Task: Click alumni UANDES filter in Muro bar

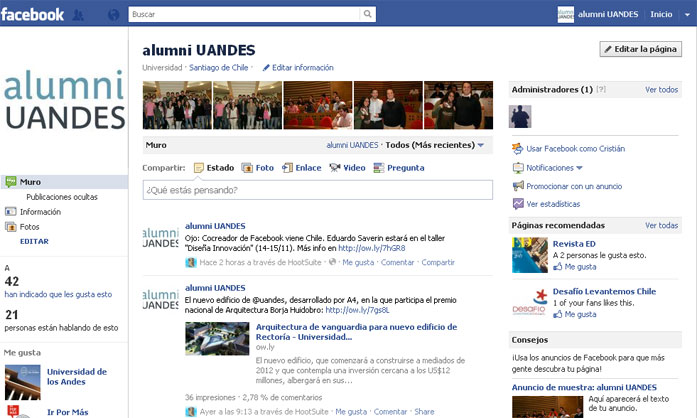Action: (x=352, y=145)
